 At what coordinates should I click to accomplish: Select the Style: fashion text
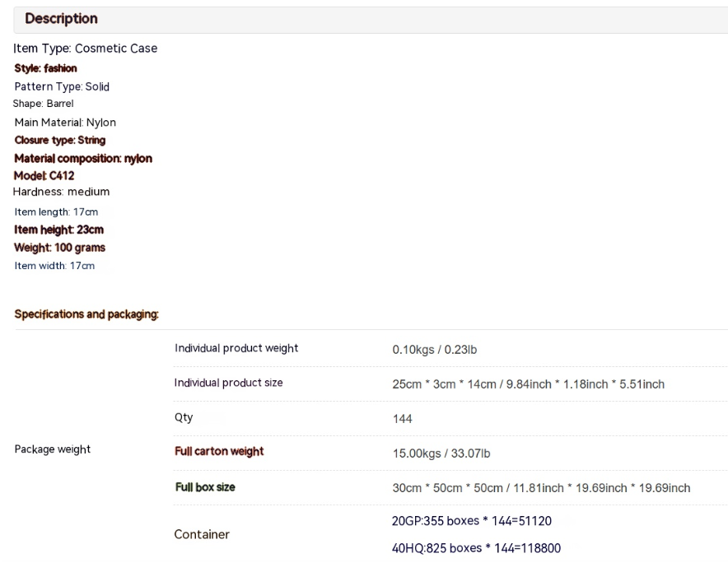click(46, 68)
